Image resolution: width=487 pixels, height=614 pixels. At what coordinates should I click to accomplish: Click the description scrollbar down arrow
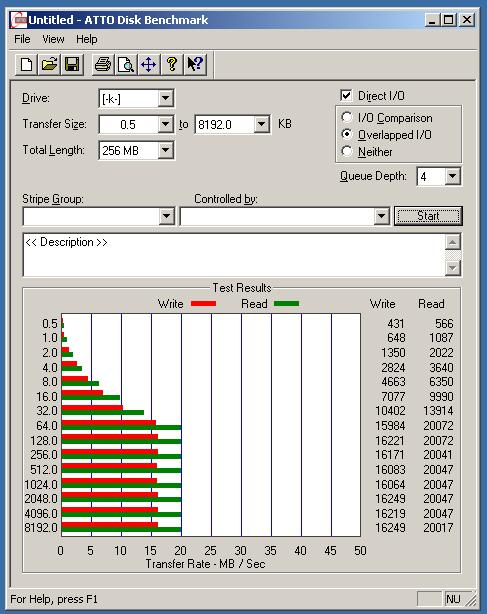click(x=453, y=268)
